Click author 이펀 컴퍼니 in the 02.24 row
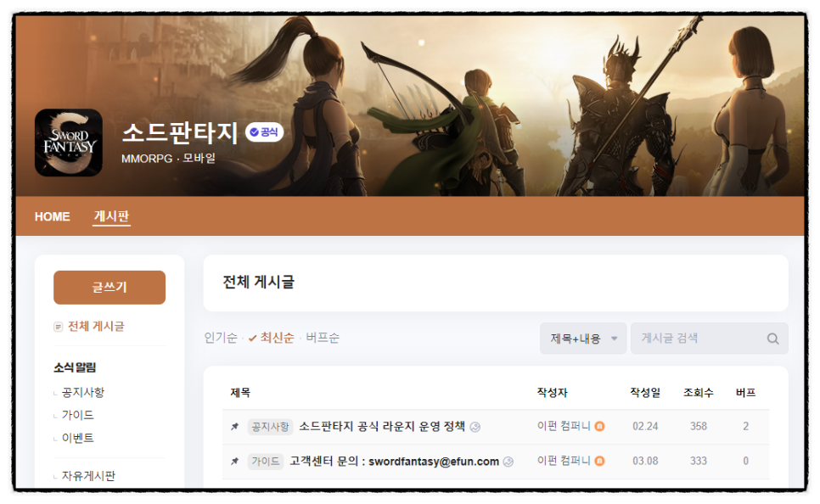This screenshot has width=820, height=504. (x=564, y=426)
